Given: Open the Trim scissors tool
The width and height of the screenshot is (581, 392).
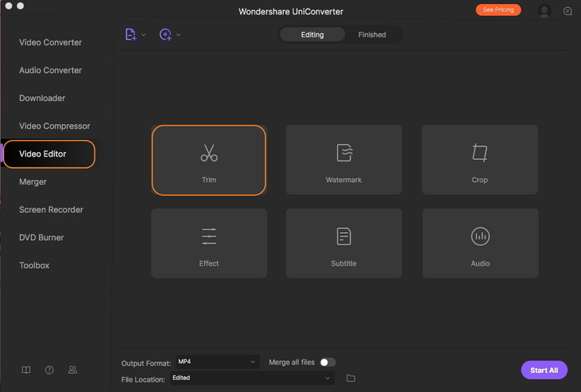Looking at the screenshot, I should [x=209, y=160].
